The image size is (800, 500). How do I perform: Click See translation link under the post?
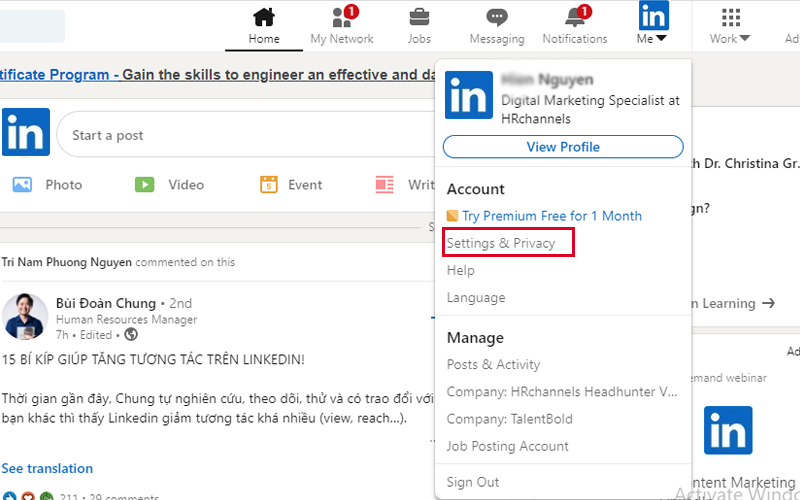pos(47,468)
